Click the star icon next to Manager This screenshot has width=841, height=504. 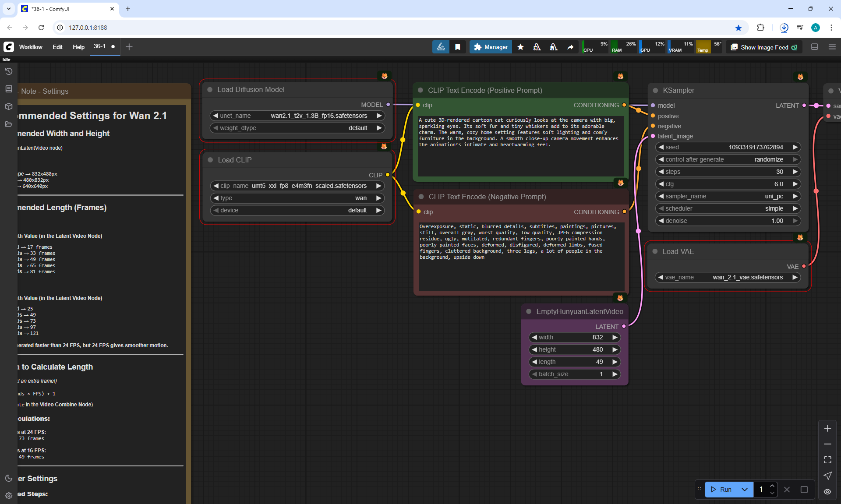[520, 47]
